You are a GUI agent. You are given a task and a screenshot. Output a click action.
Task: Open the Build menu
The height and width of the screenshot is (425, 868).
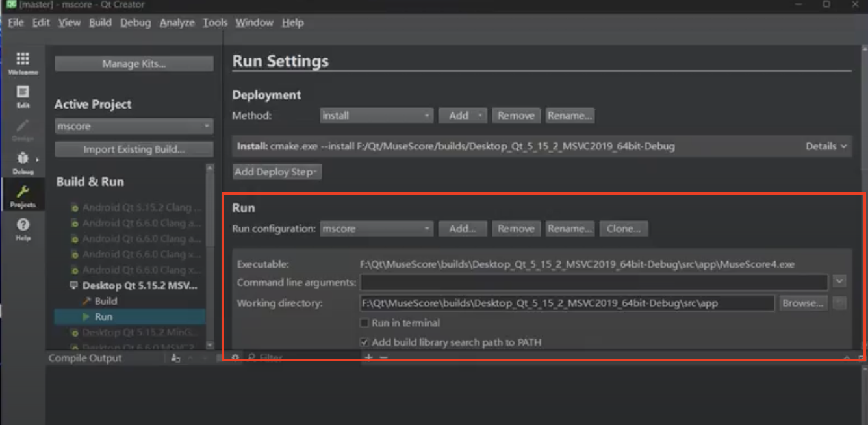coord(100,22)
